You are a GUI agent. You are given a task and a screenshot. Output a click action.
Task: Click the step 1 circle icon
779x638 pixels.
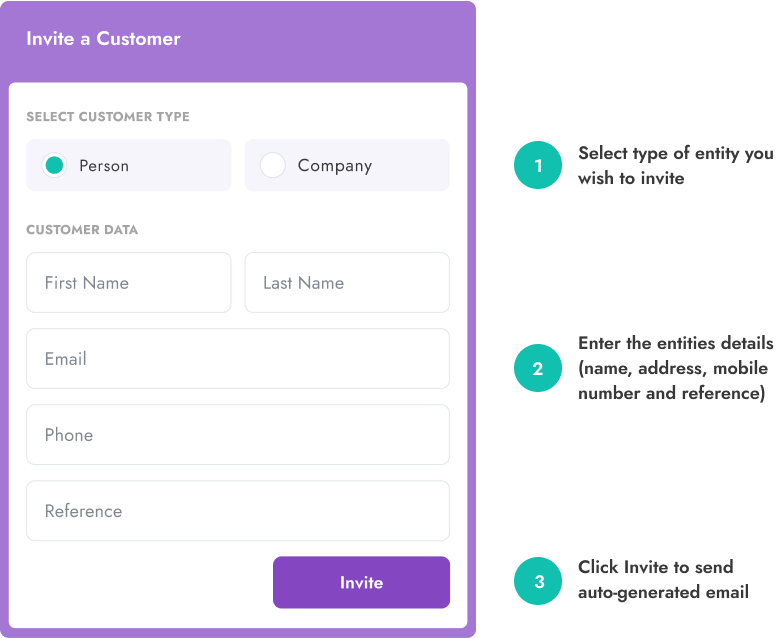click(538, 165)
